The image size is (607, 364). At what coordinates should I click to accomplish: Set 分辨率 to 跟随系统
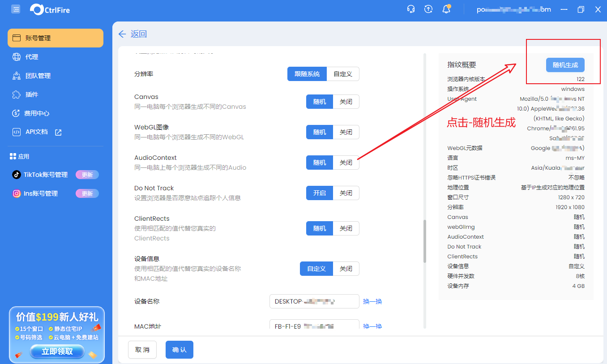click(307, 74)
